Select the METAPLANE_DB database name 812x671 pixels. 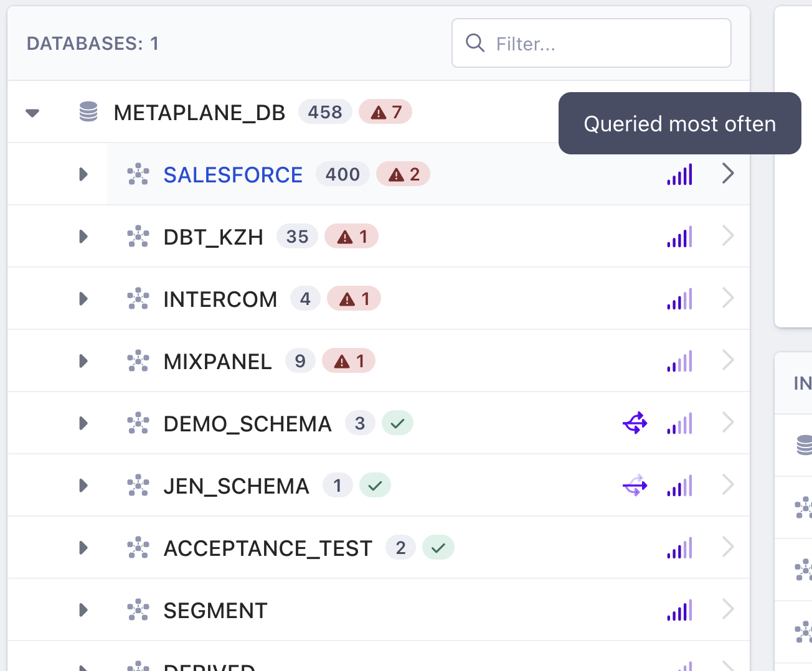[x=199, y=113]
